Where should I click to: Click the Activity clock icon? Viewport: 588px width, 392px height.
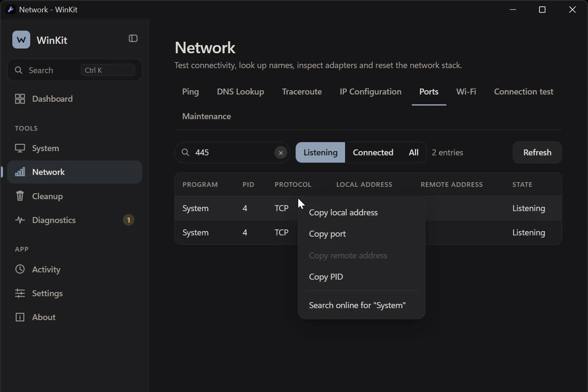pos(20,269)
